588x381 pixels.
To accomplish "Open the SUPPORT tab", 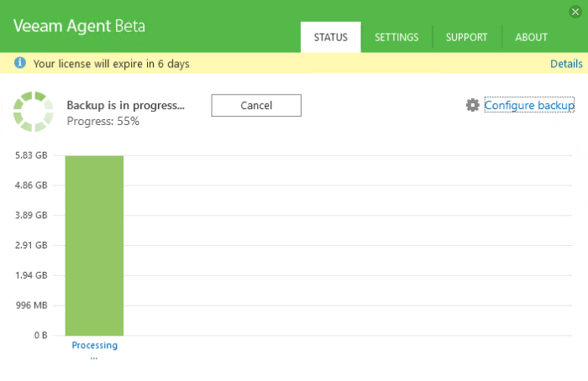I will [x=466, y=37].
